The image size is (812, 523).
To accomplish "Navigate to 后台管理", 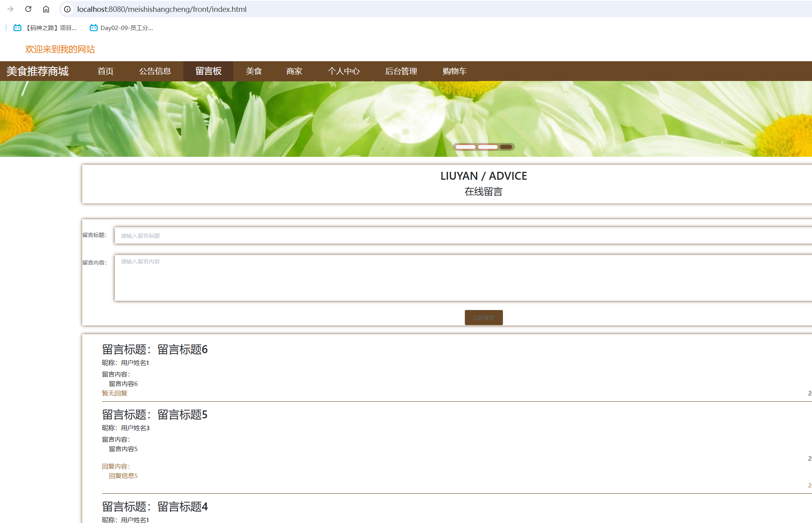I will [x=401, y=71].
